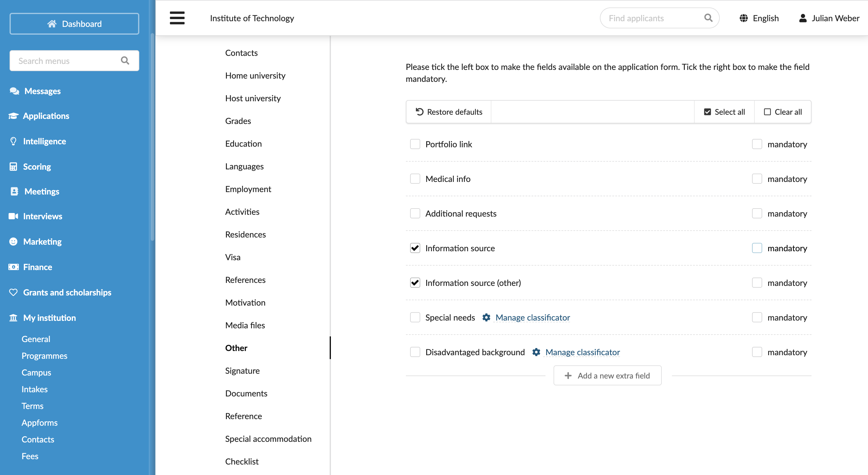
Task: Collapse the My institution sidebar section
Action: 49,318
